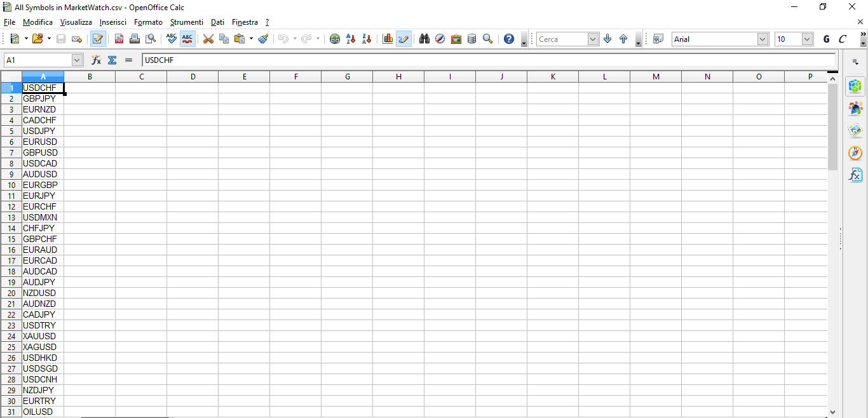Open the Arial font name dropdown
This screenshot has width=868, height=418.
(763, 39)
